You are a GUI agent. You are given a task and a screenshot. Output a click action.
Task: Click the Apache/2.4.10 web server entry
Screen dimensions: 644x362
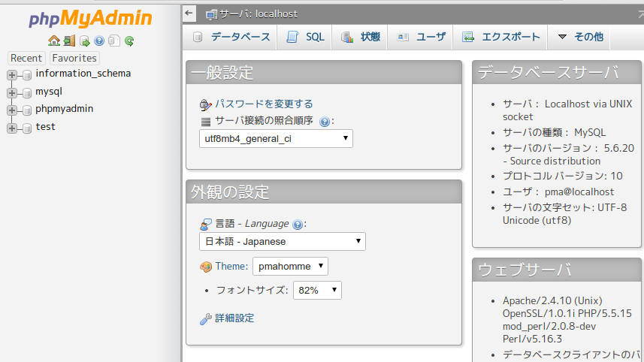tap(567, 320)
